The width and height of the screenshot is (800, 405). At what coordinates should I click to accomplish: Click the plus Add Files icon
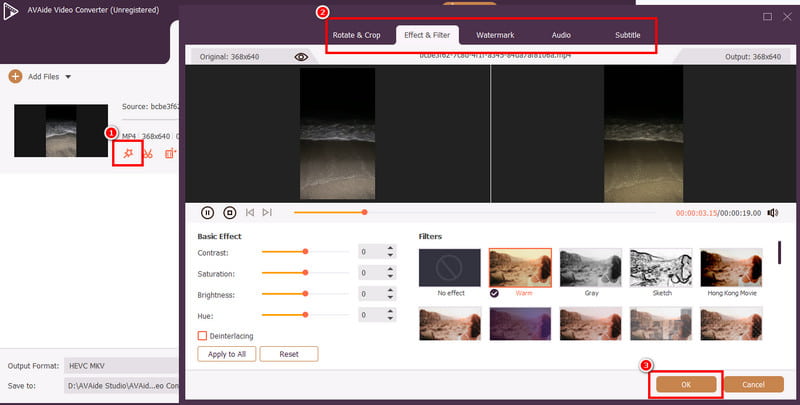click(15, 76)
